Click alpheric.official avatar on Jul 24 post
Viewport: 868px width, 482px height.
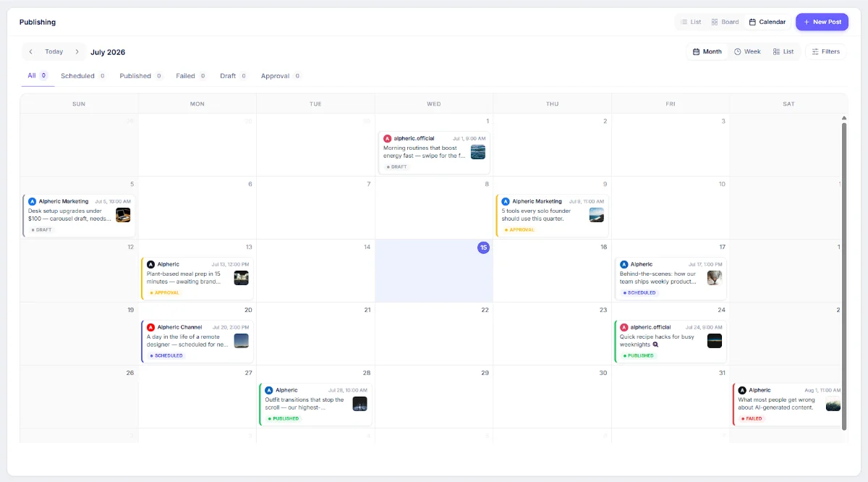(624, 327)
